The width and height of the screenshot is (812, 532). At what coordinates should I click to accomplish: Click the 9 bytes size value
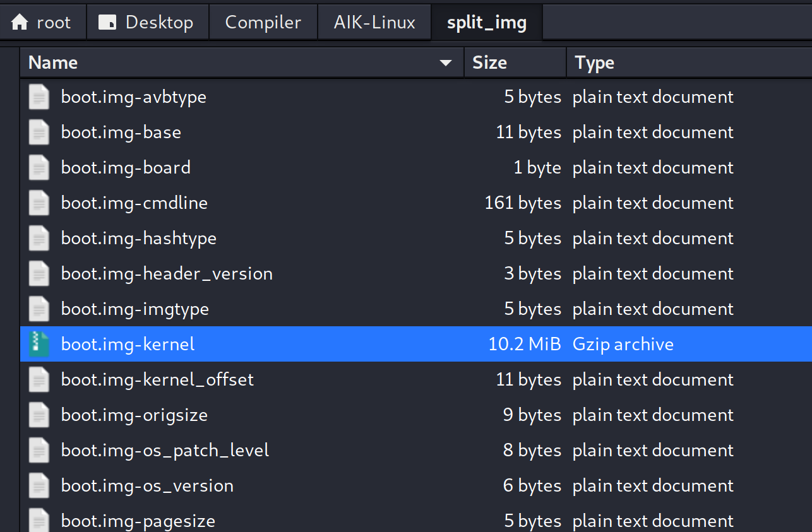tap(533, 415)
